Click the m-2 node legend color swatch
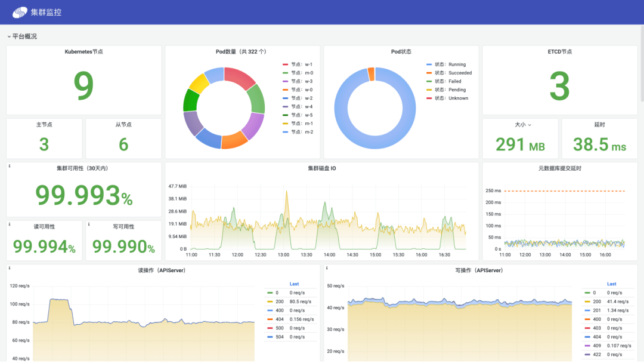Viewport: 644px width, 363px height. pos(286,132)
